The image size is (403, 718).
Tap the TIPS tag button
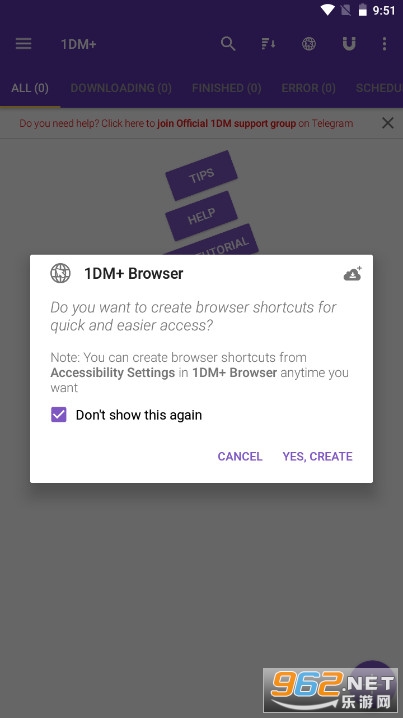coord(202,175)
